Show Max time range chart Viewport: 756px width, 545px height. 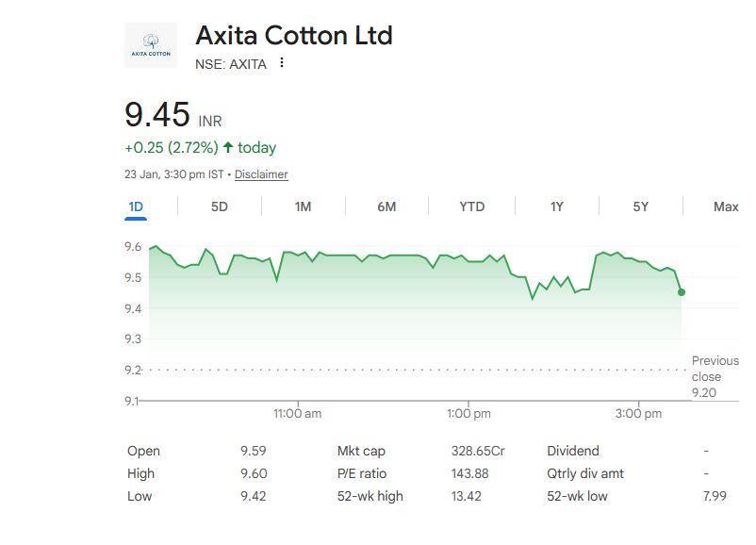(x=726, y=206)
